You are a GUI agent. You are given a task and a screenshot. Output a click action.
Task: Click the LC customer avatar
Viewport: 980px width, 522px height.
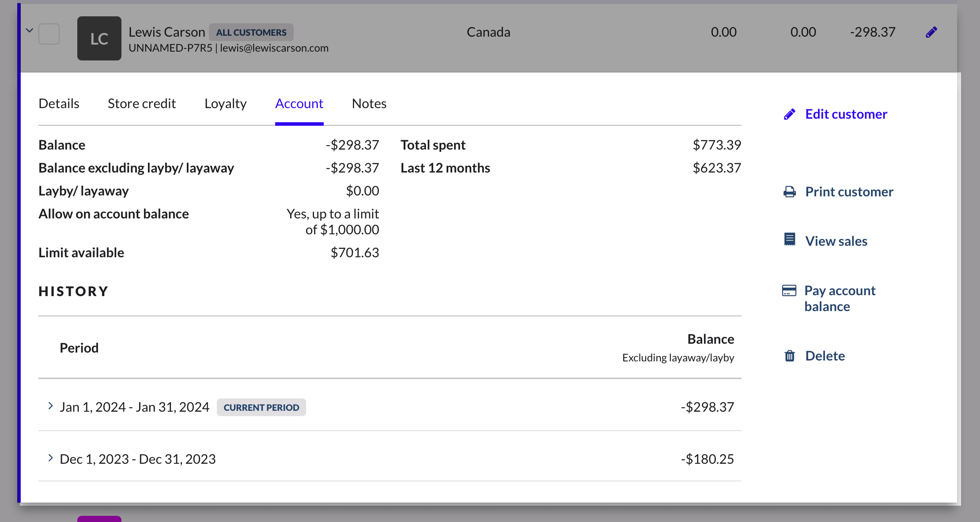click(99, 38)
